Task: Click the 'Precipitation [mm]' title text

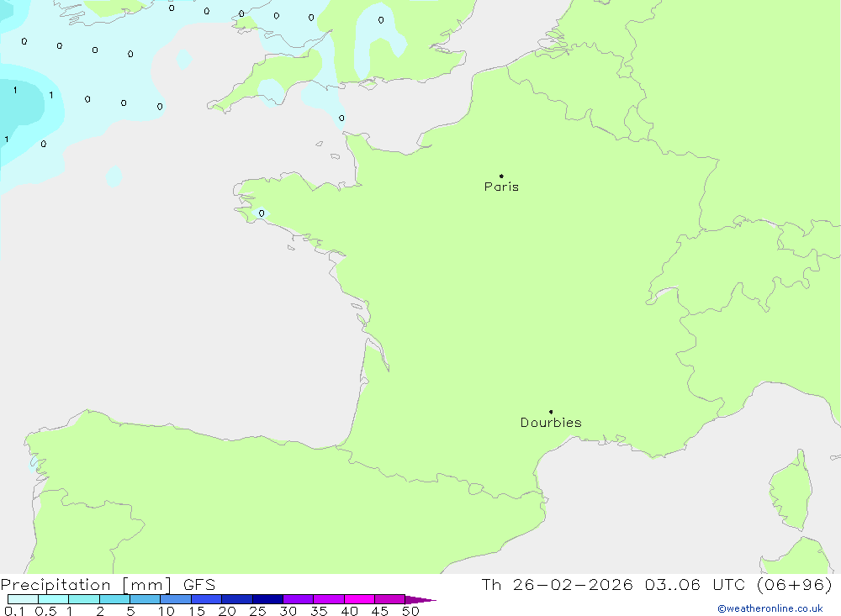Action: pos(86,585)
